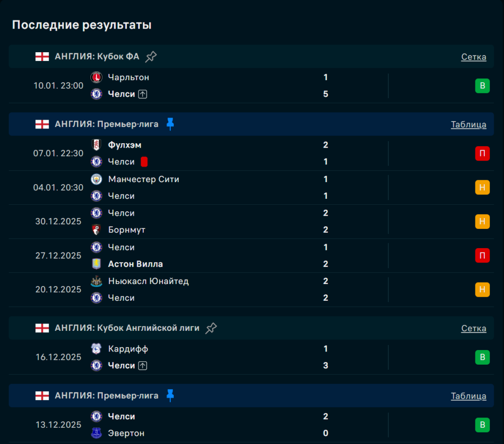Click the Кардифф club crest
This screenshot has width=504, height=444.
click(x=96, y=349)
